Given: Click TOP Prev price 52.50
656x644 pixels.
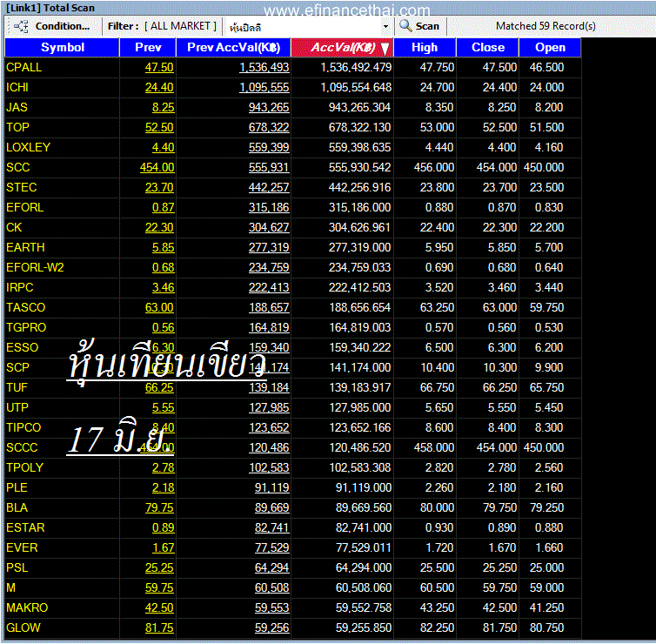Looking at the screenshot, I should [x=159, y=128].
